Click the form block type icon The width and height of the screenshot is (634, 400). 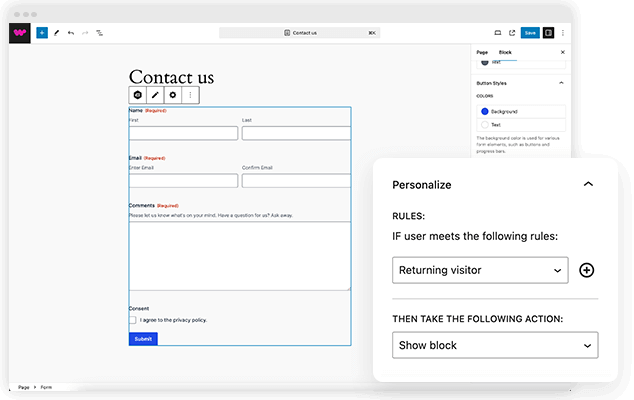[x=137, y=95]
